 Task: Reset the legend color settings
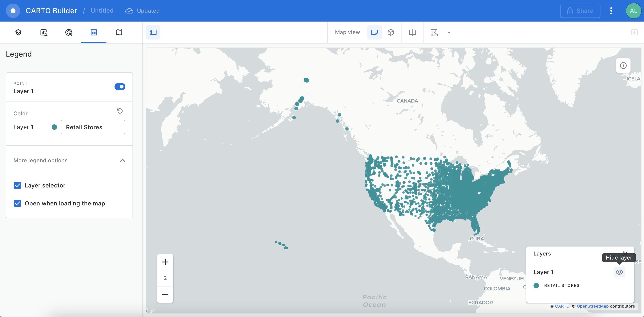click(120, 111)
